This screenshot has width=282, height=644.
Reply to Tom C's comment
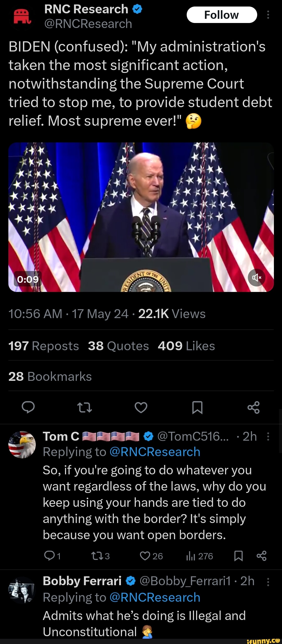[x=49, y=556]
